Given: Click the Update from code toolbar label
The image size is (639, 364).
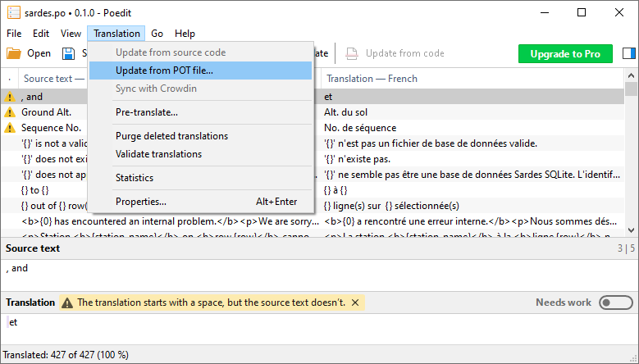Looking at the screenshot, I should [x=404, y=53].
